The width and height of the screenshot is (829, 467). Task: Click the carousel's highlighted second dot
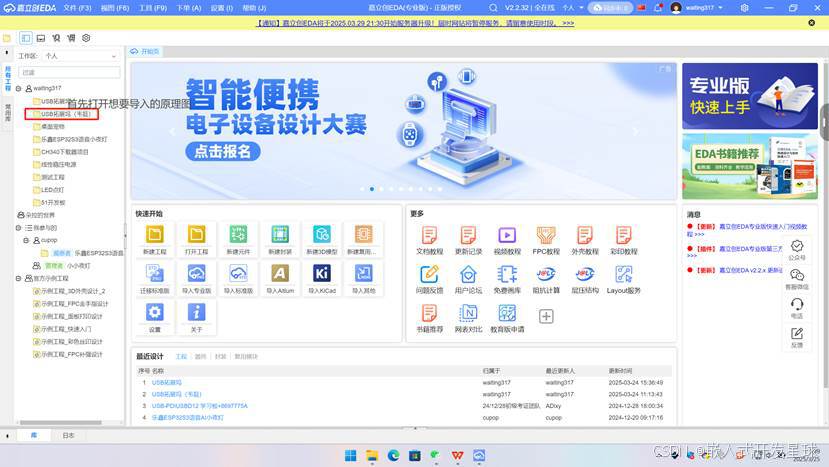tap(372, 189)
